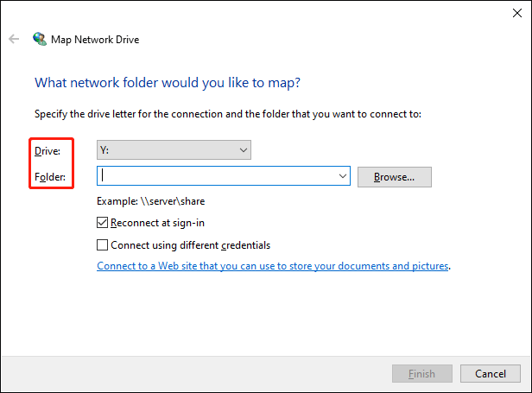Open the Connect to a Web site link

[272, 266]
